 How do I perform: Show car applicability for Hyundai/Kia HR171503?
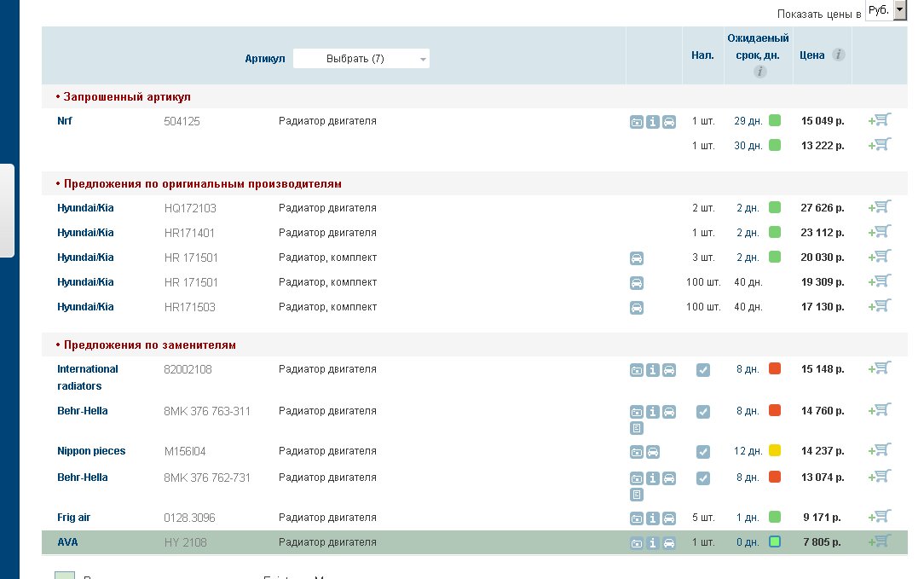[637, 308]
